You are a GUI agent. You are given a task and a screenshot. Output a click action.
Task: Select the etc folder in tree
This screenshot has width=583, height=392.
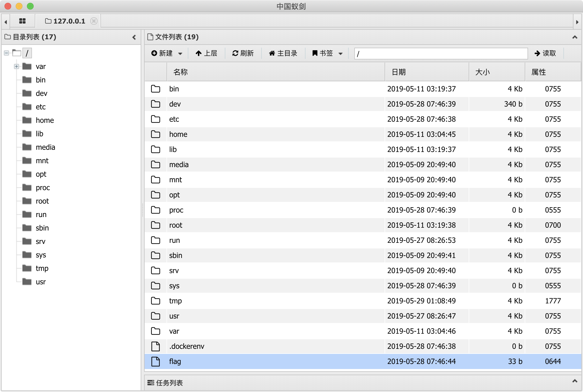pyautogui.click(x=41, y=107)
